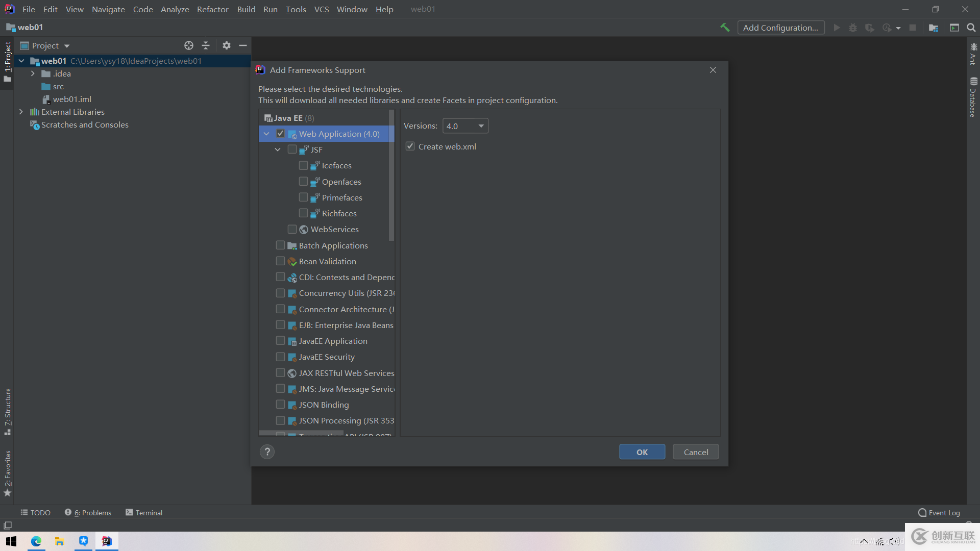Check the Icefaces checkbox

(303, 165)
